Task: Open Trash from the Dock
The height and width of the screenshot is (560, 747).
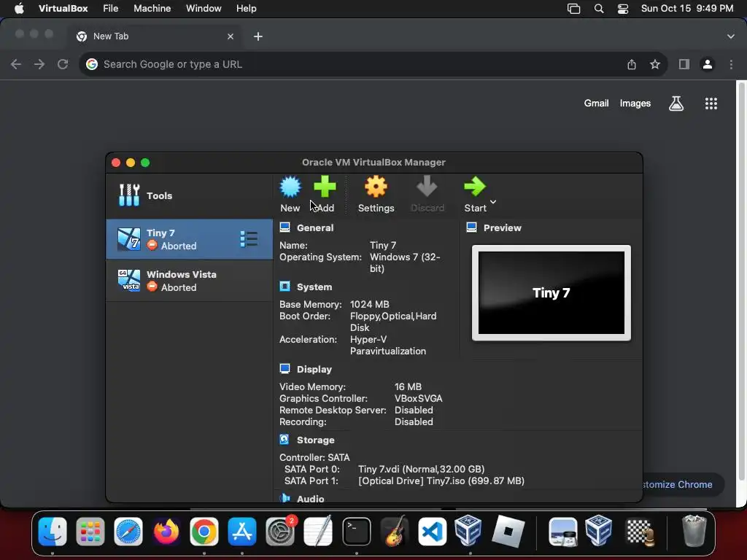Action: click(x=694, y=531)
